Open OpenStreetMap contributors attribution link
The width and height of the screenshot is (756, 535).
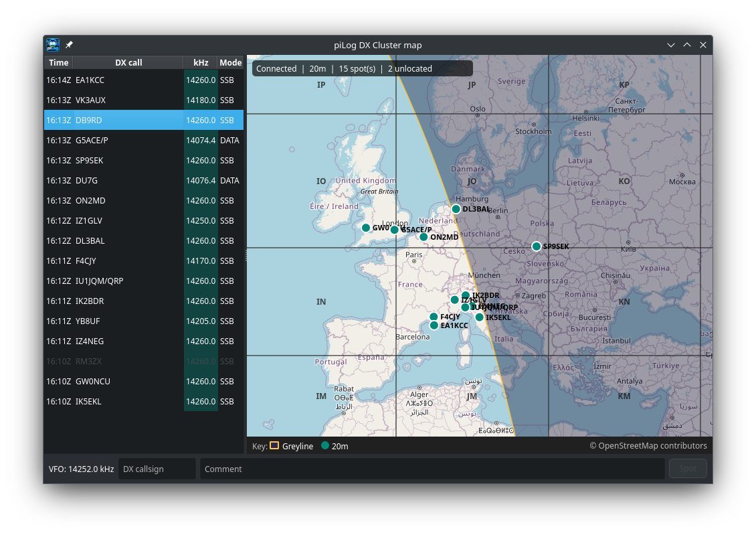[648, 446]
